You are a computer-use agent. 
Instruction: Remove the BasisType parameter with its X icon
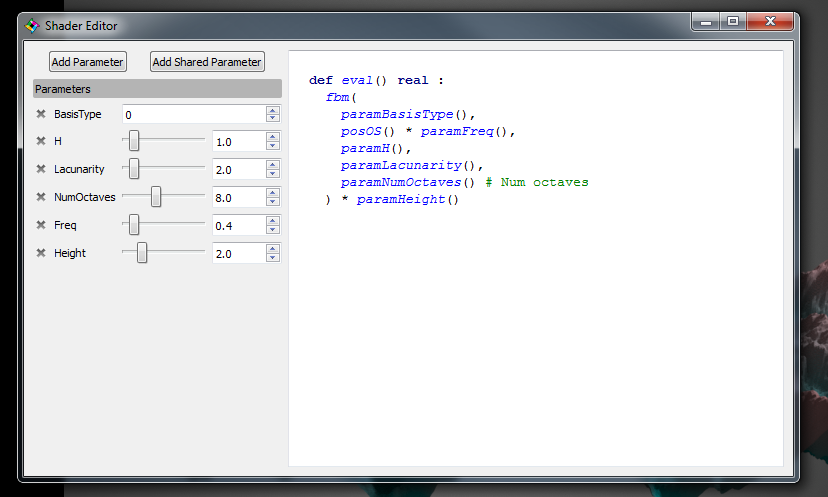[41, 114]
